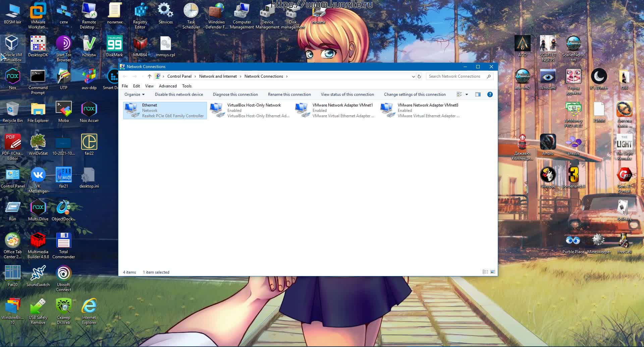Open the Advanced menu

(x=168, y=86)
